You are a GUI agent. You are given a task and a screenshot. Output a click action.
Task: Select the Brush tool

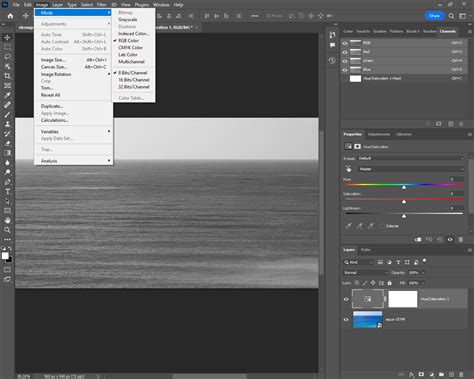7,115
